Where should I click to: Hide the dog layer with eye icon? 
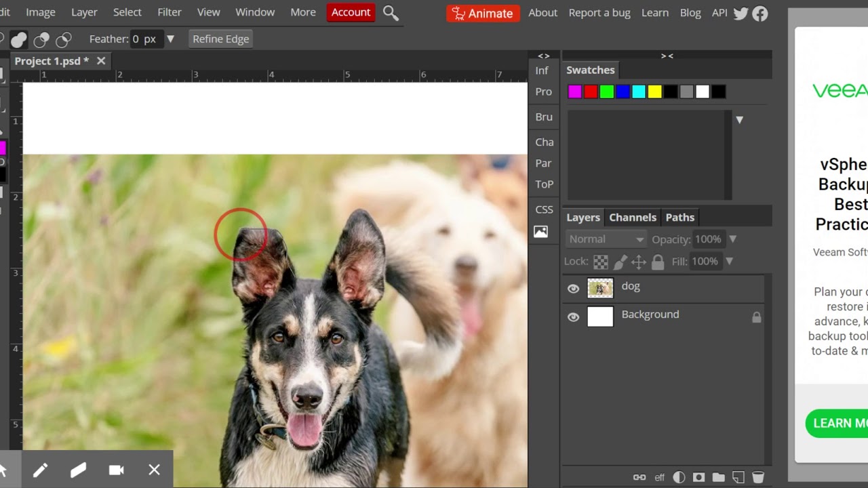[x=573, y=289]
